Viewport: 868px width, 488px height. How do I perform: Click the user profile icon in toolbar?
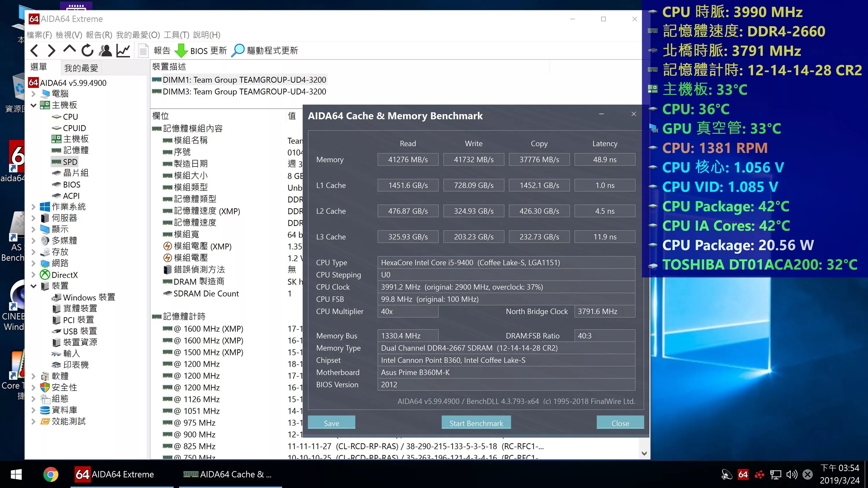click(x=106, y=51)
